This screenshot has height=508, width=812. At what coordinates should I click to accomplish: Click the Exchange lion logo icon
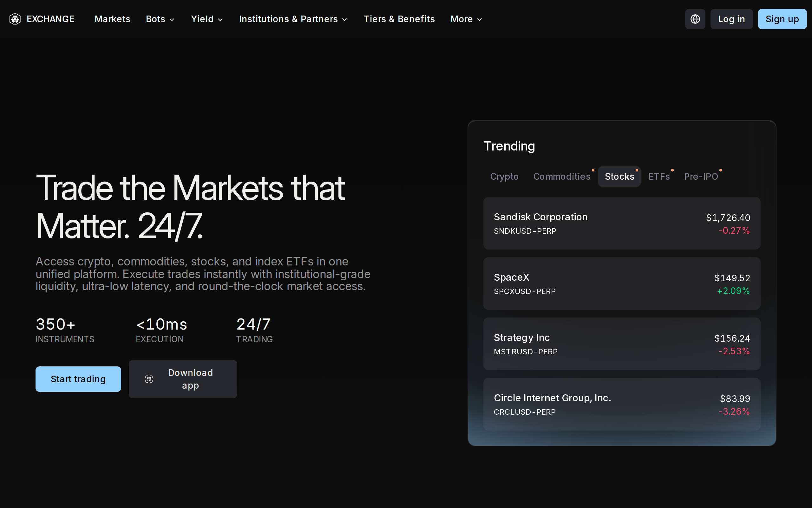(x=15, y=19)
